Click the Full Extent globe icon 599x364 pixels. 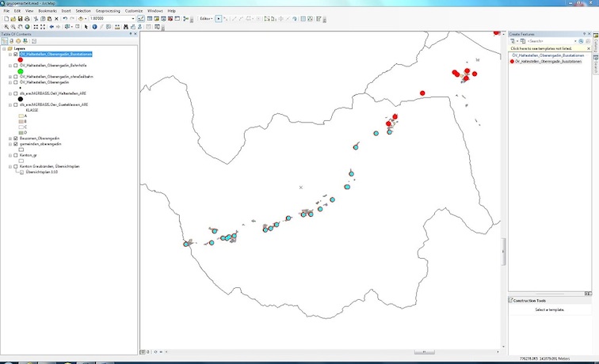click(27, 26)
